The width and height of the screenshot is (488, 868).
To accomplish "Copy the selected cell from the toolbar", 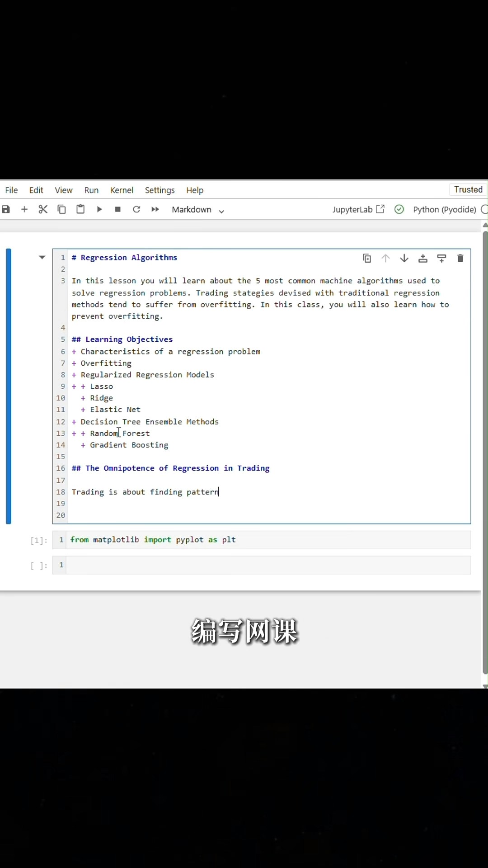I will (61, 209).
